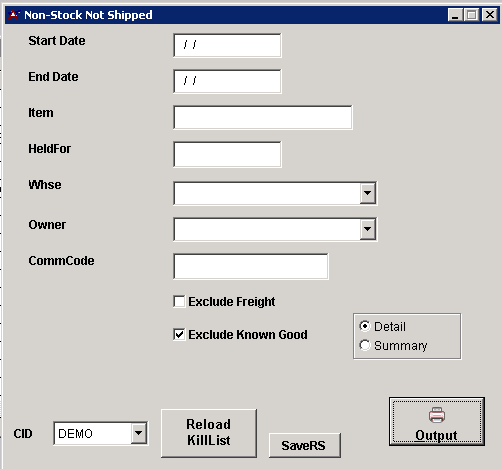502x469 pixels.
Task: Click the application icon in title bar
Action: pos(14,15)
